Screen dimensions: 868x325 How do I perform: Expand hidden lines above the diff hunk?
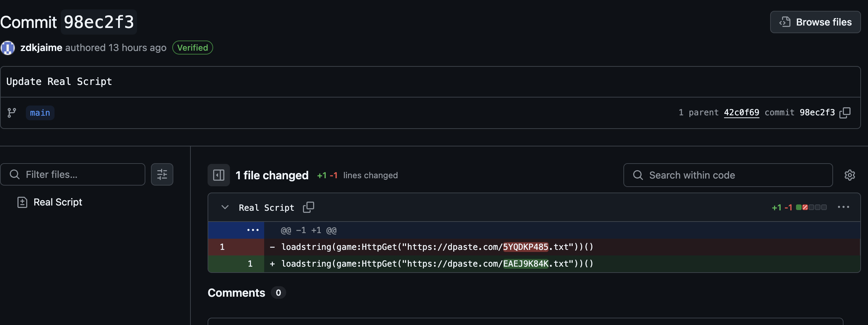click(252, 230)
